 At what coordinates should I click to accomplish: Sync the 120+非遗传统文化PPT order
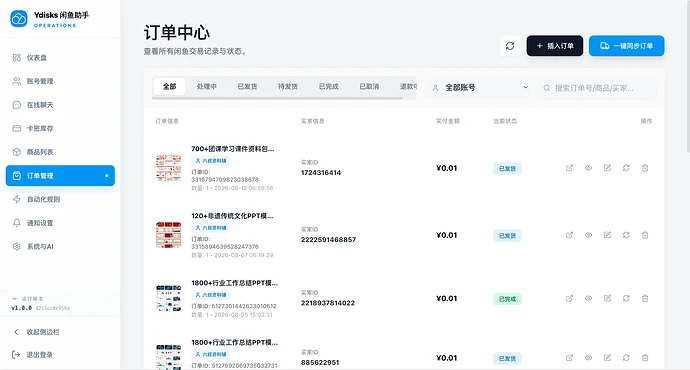[x=626, y=235]
